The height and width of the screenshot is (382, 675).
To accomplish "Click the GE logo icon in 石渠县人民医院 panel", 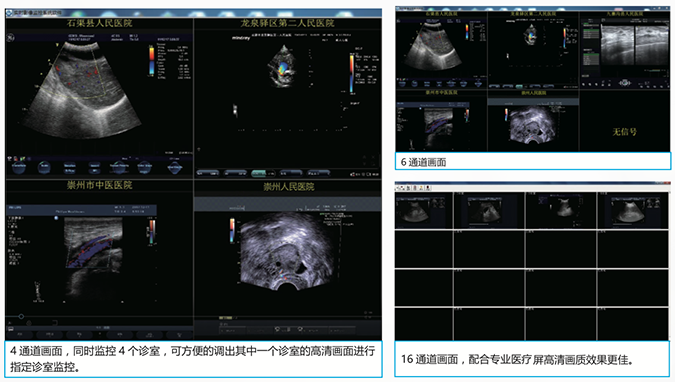I will [x=10, y=38].
